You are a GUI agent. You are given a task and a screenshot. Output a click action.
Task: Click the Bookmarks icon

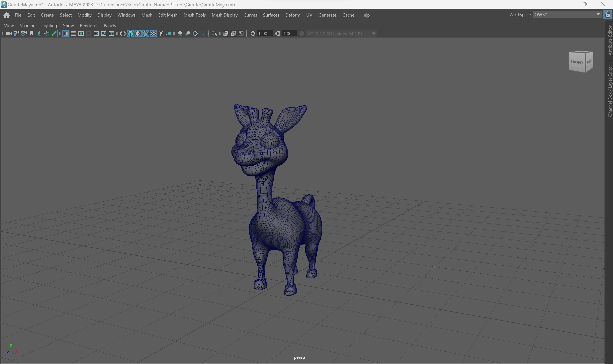click(x=31, y=34)
